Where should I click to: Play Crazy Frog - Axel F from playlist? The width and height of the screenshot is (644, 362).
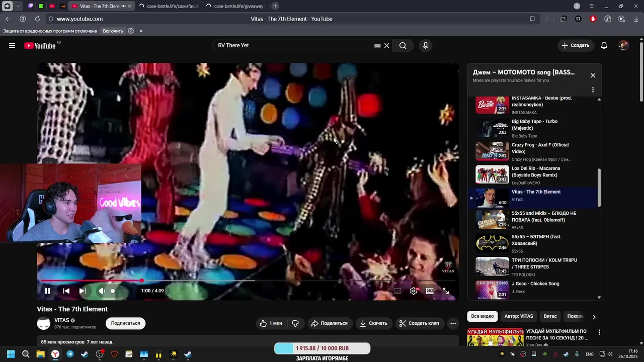pos(533,151)
